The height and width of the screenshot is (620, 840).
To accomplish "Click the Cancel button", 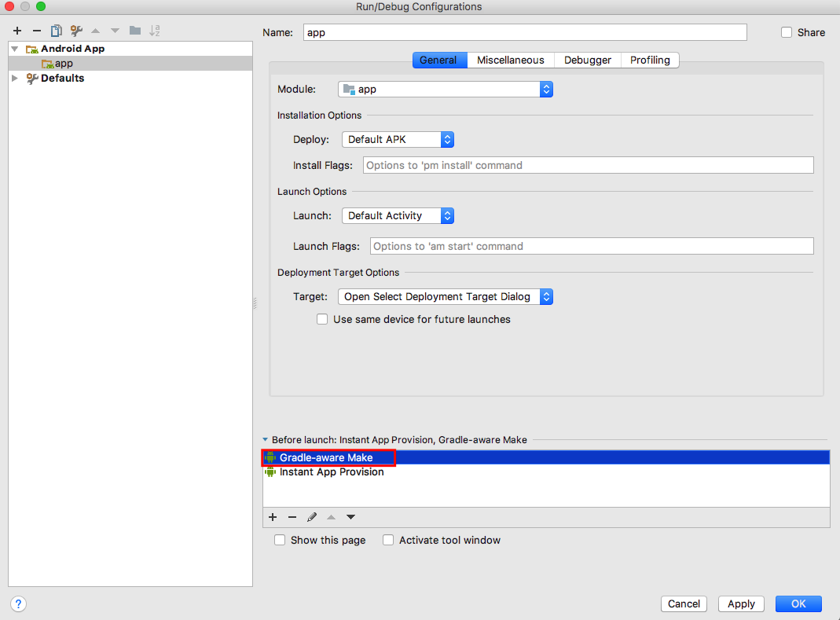I will 684,604.
